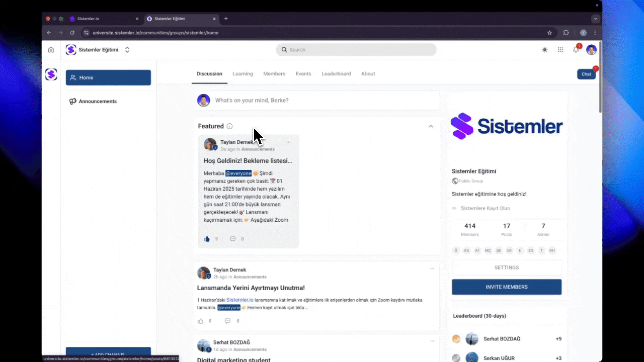Open options menu on Serhat BOZDAĞ post
Screen dimensions: 644x362
point(432,341)
